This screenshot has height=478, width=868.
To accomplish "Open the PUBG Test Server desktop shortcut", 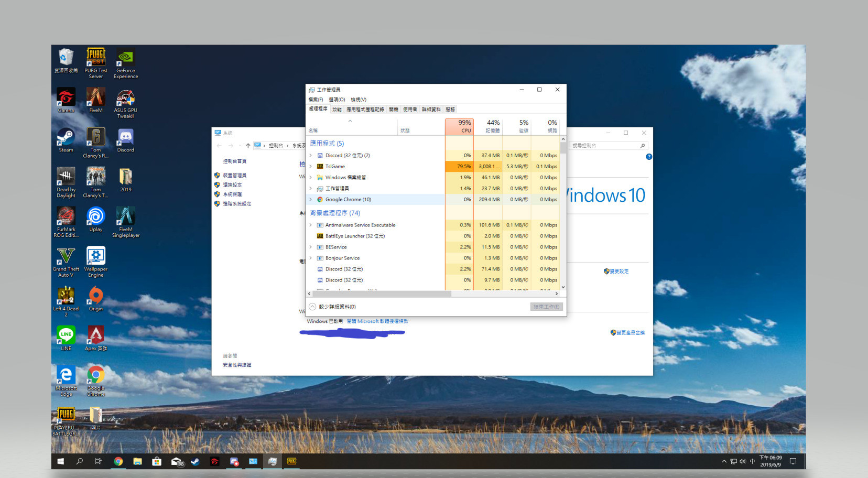I will [x=96, y=63].
